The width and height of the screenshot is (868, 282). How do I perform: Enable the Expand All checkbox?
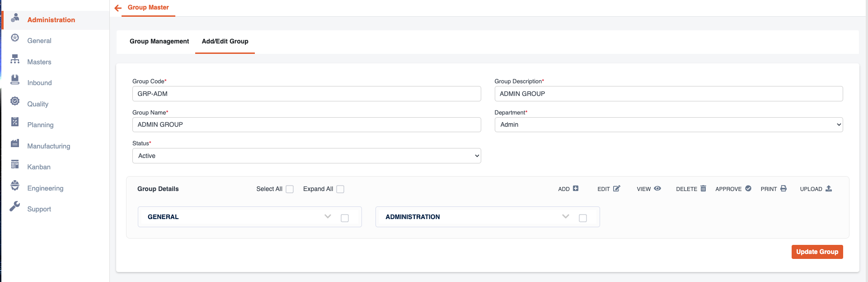pos(340,189)
